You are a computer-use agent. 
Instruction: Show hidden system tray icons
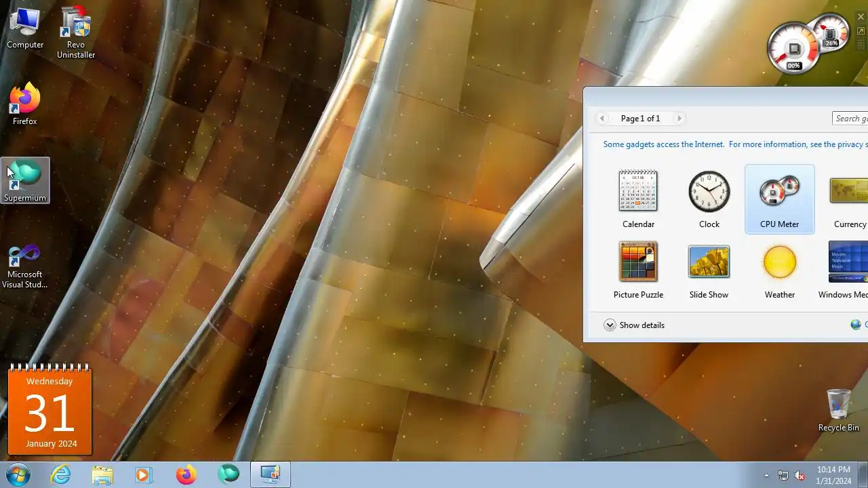pyautogui.click(x=766, y=475)
